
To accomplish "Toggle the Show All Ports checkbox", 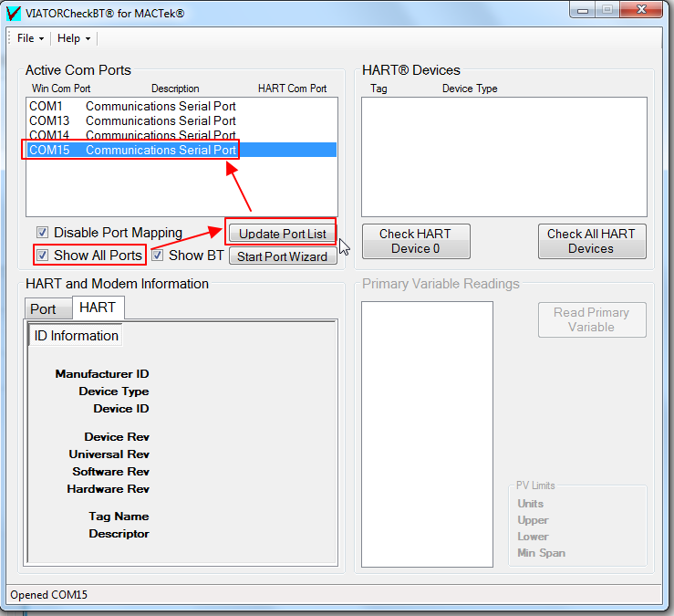I will pyautogui.click(x=42, y=256).
